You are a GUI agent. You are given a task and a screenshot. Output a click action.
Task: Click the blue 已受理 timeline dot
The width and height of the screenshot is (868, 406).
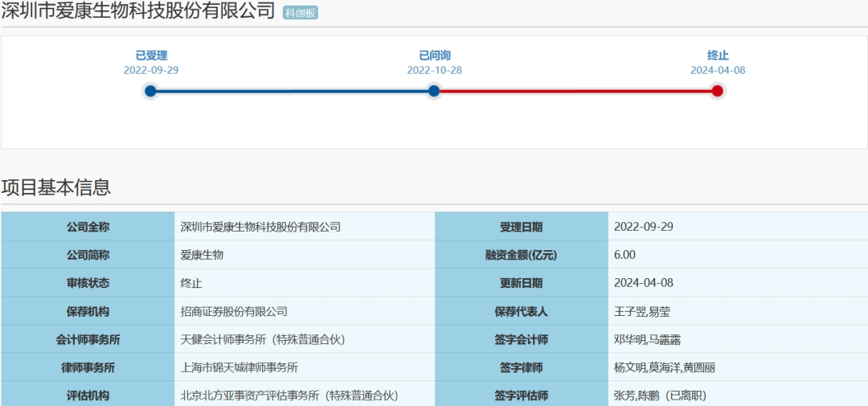tap(150, 91)
